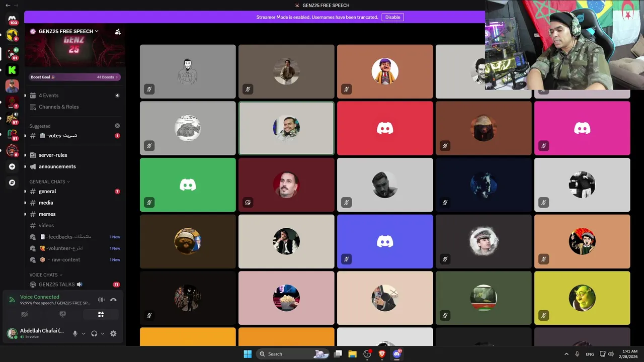Open activities shapes icon in voice panel
The width and height of the screenshot is (644, 362).
pyautogui.click(x=101, y=314)
